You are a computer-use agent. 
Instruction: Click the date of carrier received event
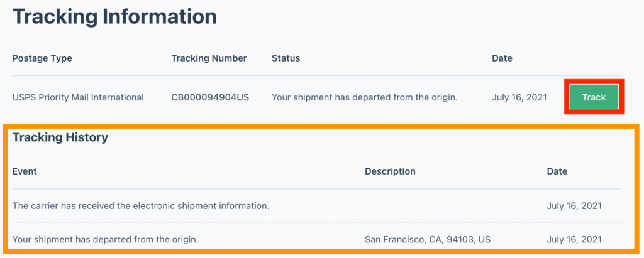pyautogui.click(x=574, y=206)
